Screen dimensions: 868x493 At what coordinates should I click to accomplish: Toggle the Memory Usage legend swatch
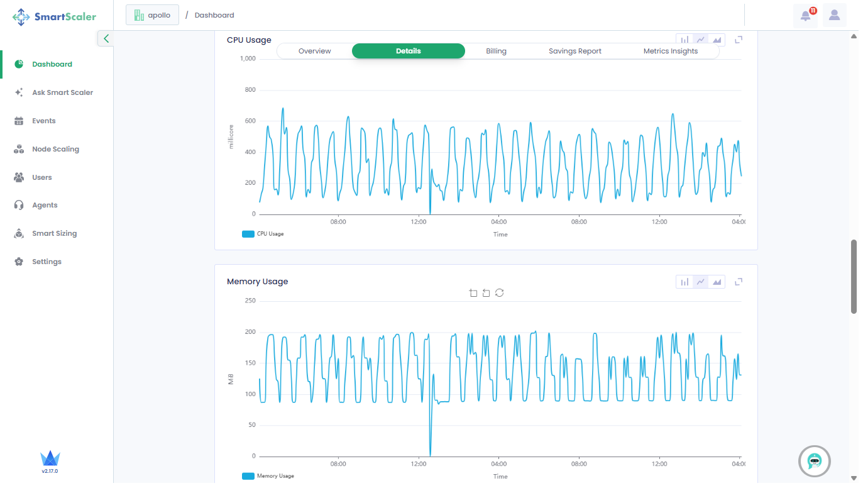click(248, 476)
